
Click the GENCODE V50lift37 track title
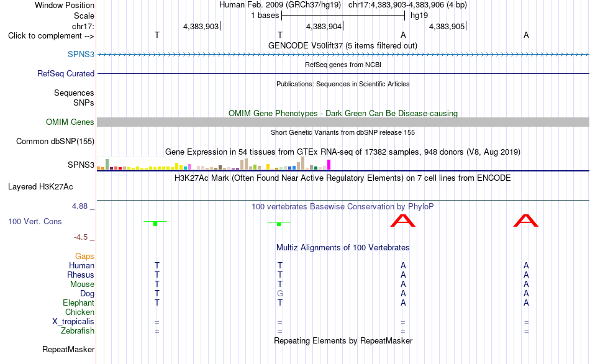tap(343, 45)
